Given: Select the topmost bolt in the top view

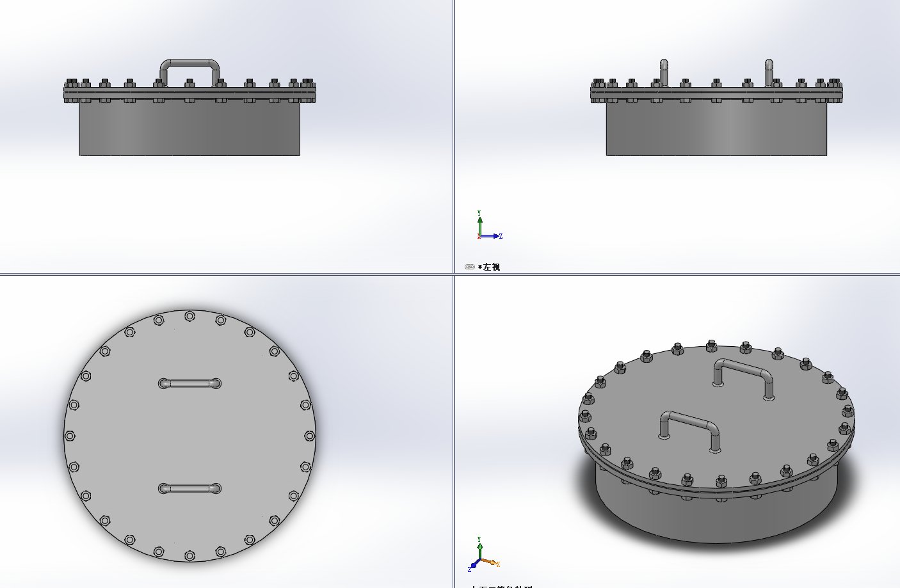Looking at the screenshot, I should [189, 316].
